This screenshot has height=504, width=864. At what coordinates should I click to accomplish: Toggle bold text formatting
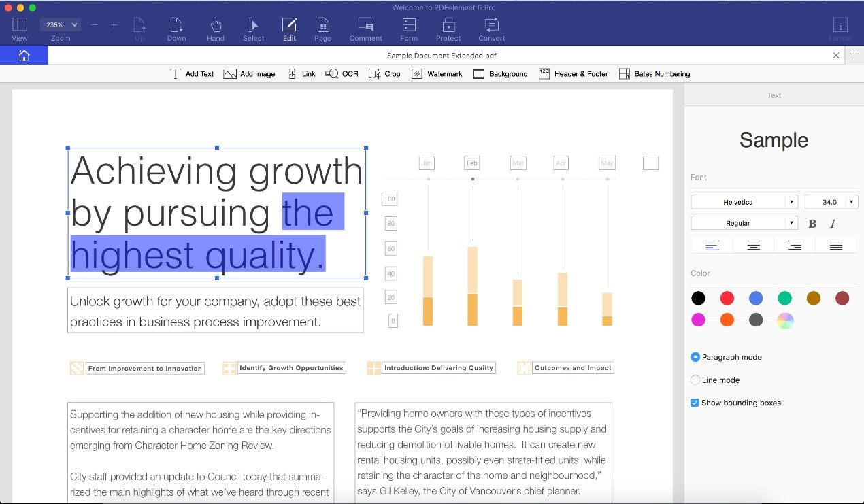click(x=812, y=224)
